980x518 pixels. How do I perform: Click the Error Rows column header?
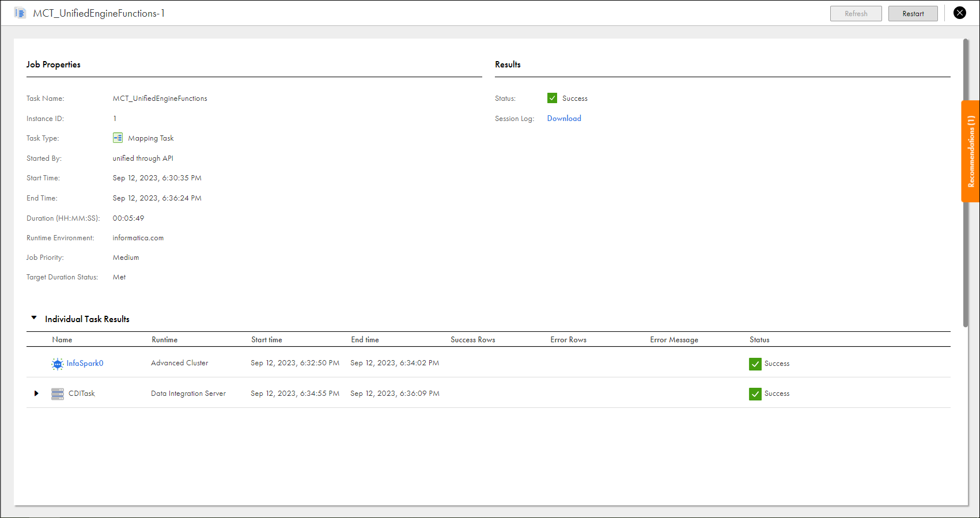(x=569, y=339)
